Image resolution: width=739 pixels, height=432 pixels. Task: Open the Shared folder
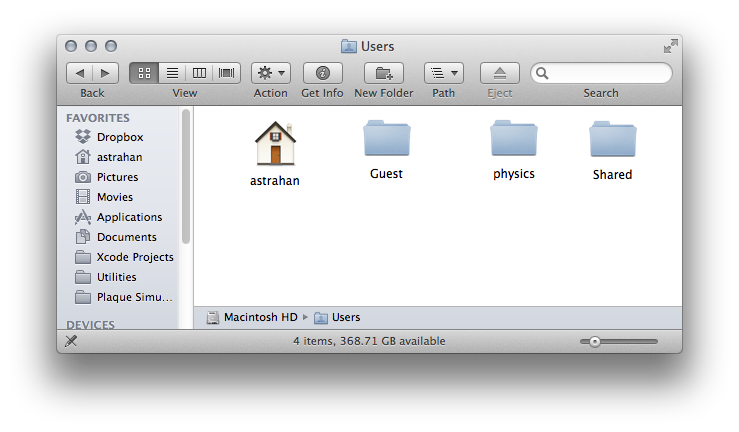tap(612, 140)
